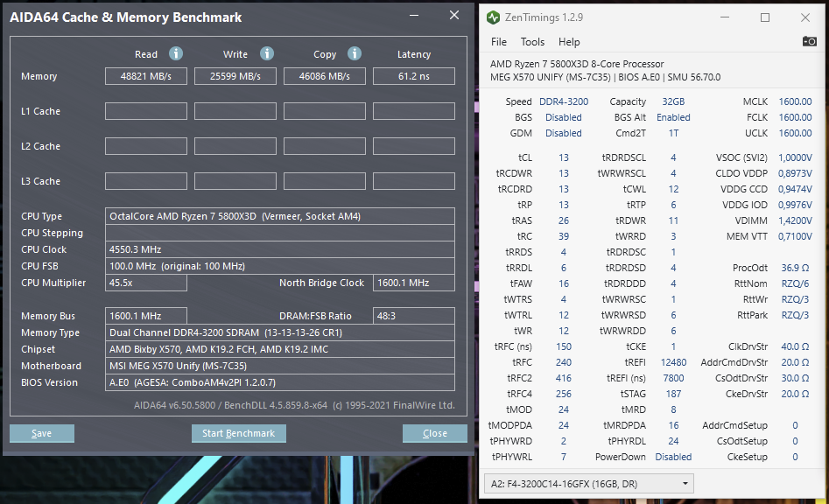Click the PowerDown Disabled value
Screen dimensions: 829x504
click(673, 457)
